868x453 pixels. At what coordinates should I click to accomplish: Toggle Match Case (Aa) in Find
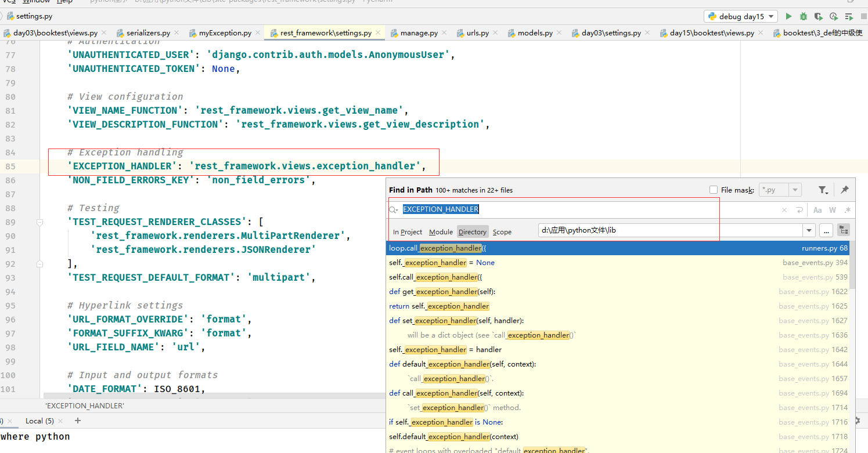(817, 210)
